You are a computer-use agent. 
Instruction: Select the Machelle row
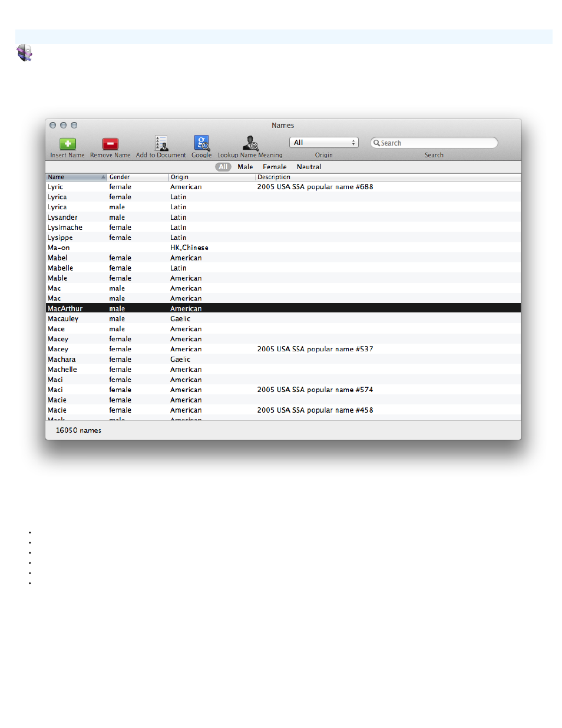pyautogui.click(x=283, y=370)
